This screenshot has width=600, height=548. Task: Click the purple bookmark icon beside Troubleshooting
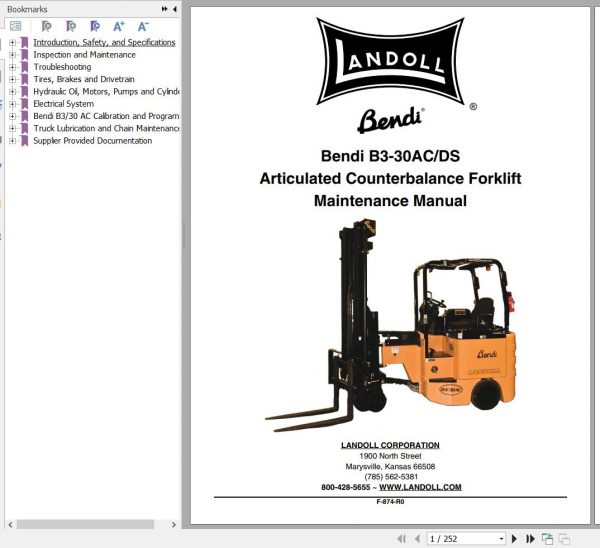point(24,67)
